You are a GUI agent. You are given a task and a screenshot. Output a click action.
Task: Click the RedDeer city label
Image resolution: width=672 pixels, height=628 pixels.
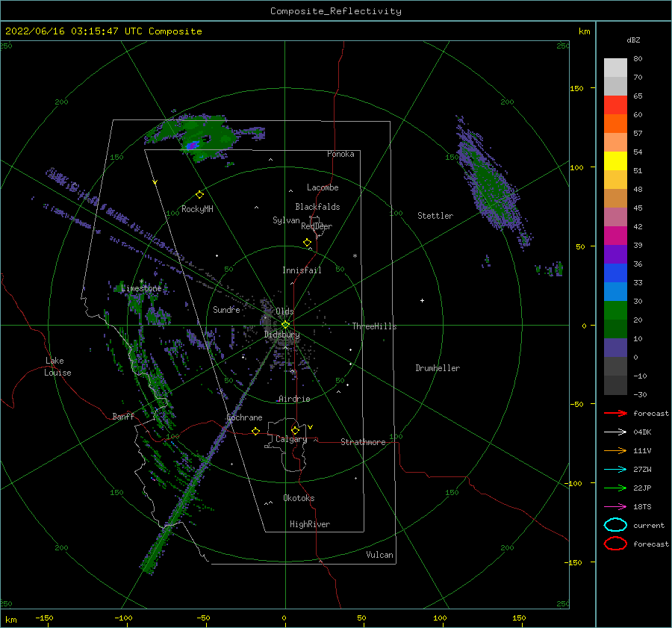(x=317, y=226)
